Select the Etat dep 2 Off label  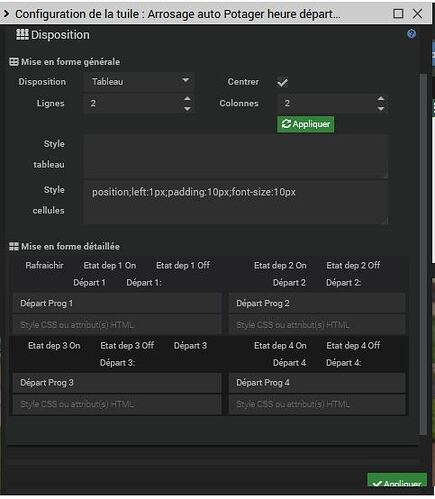353,265
